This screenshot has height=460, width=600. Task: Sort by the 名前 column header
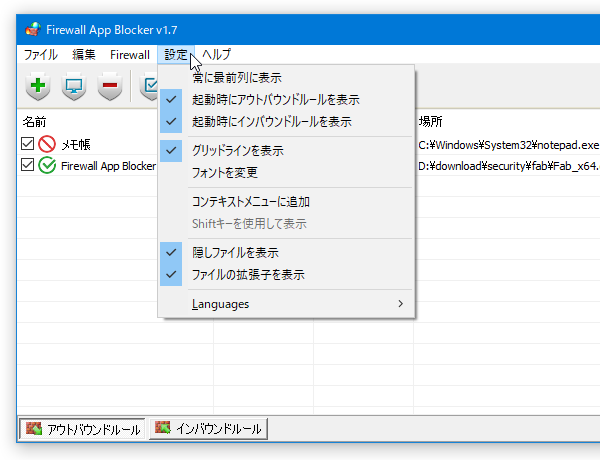click(34, 122)
